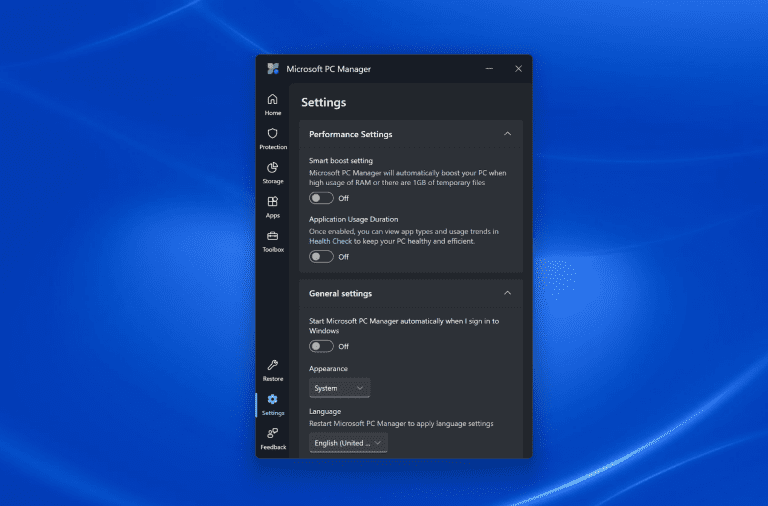Open the Home page in sidebar
Screen dimensions: 768x506
point(272,104)
